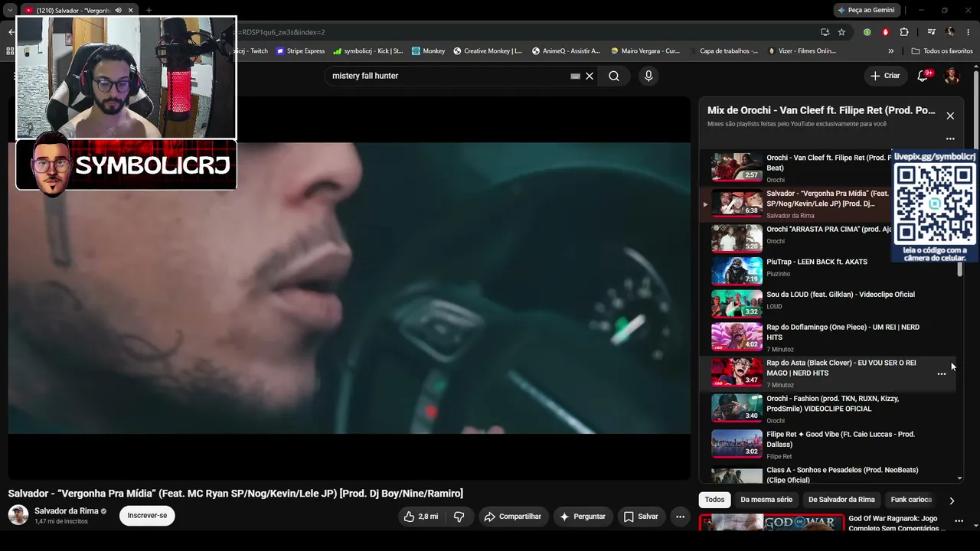Image resolution: width=980 pixels, height=551 pixels.
Task: Open the AnimeQ - Assistir bookmark
Action: (566, 51)
